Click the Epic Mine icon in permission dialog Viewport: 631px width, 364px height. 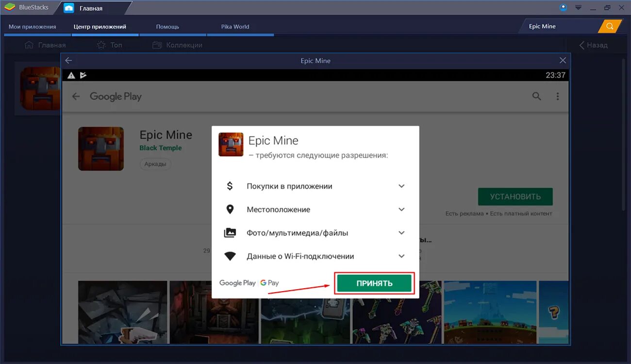coord(231,144)
